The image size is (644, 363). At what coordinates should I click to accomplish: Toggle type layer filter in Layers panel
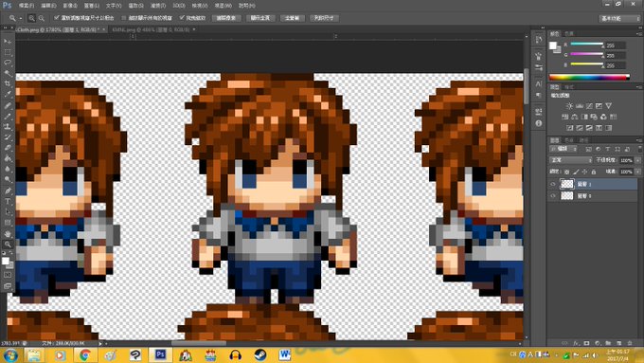click(x=608, y=149)
